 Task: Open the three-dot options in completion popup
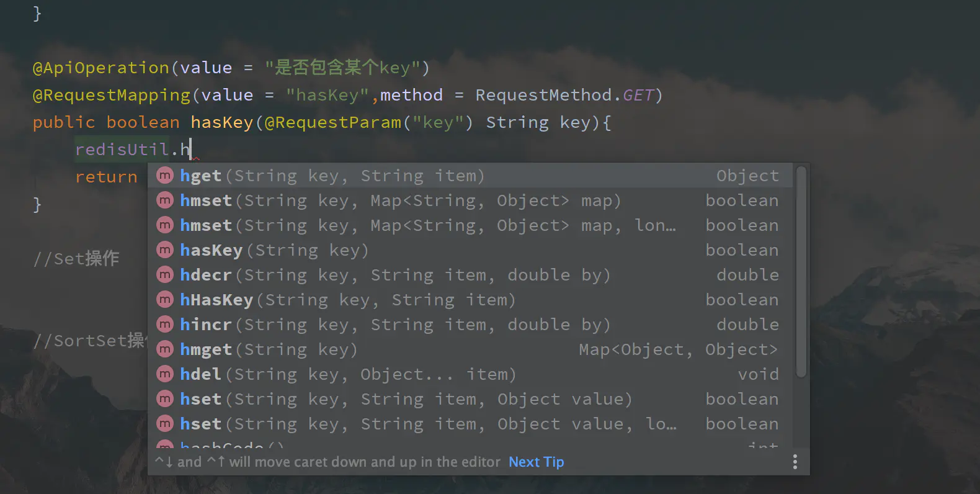(795, 462)
